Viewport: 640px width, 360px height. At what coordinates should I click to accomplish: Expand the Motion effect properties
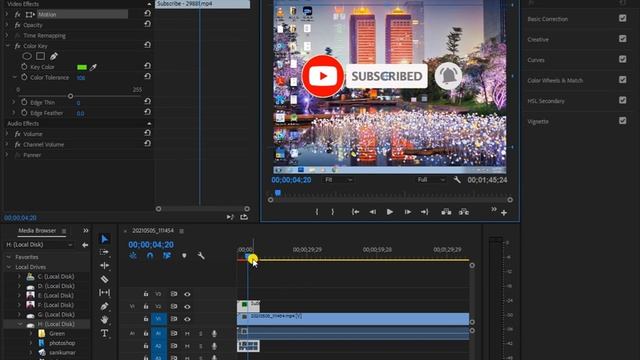(7, 14)
